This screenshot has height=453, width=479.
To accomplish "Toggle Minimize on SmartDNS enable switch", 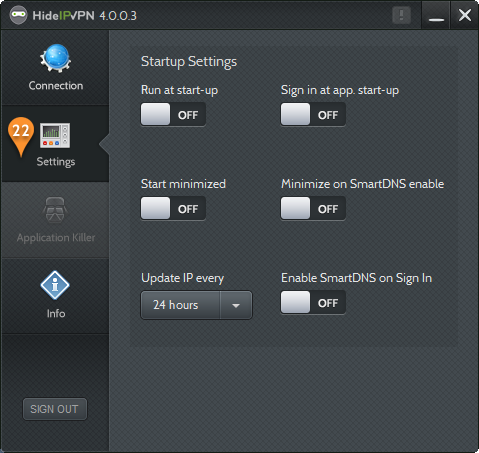I will click(x=313, y=208).
